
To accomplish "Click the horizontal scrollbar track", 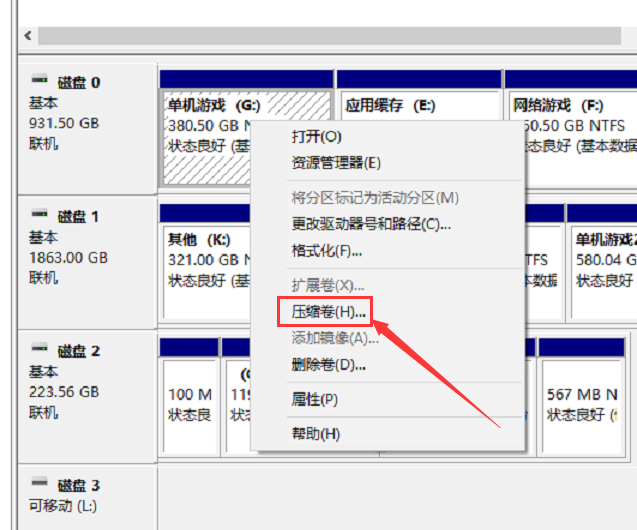I will (x=329, y=36).
